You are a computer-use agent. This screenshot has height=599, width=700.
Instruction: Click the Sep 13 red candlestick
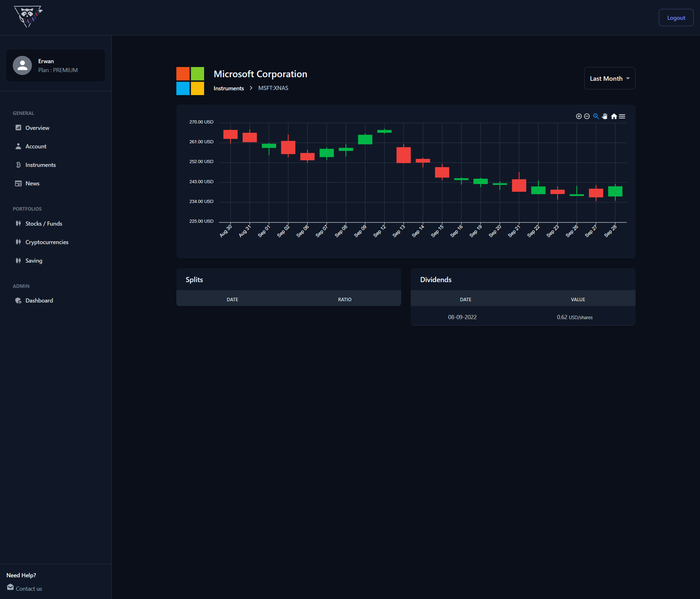[x=403, y=155]
